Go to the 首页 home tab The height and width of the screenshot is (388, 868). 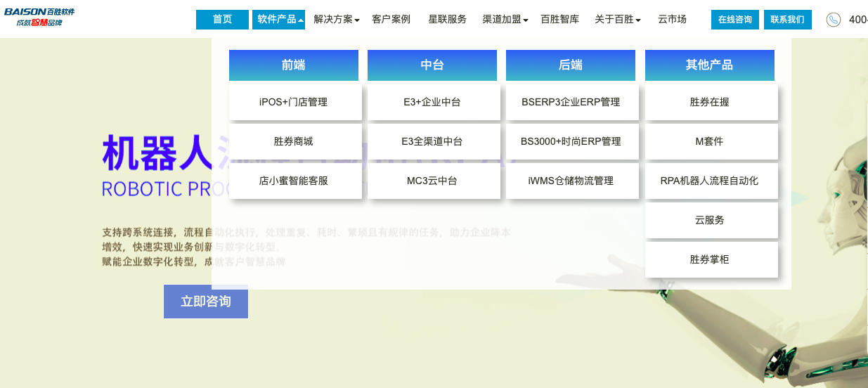click(222, 20)
